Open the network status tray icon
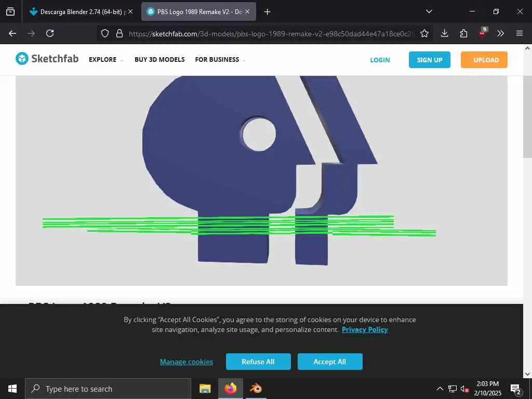Screen dimensions: 532x399 coord(453,389)
